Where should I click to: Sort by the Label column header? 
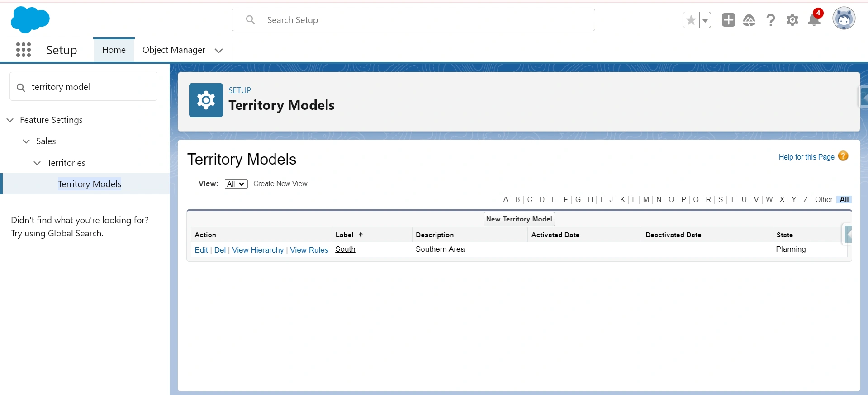pos(344,235)
